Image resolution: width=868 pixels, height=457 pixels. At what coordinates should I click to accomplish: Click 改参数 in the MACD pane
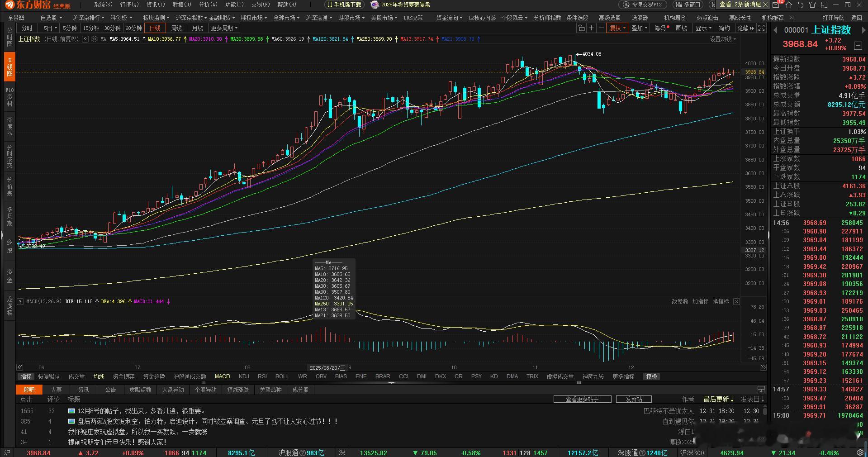[x=680, y=301]
